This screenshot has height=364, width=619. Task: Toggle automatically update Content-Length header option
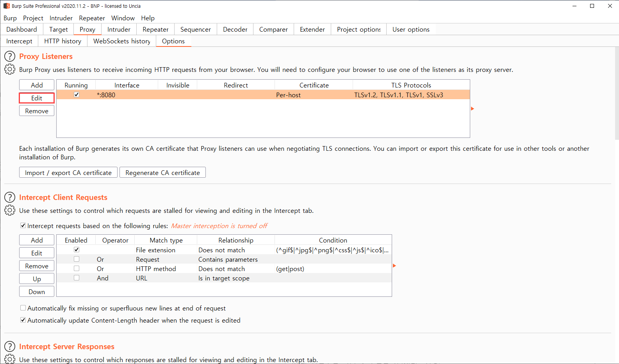(23, 320)
